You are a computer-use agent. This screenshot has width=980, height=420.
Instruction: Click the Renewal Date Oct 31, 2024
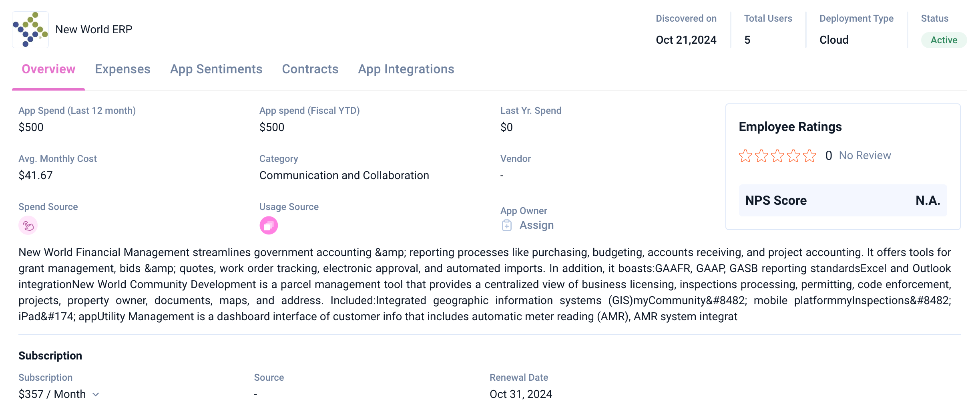pos(521,394)
